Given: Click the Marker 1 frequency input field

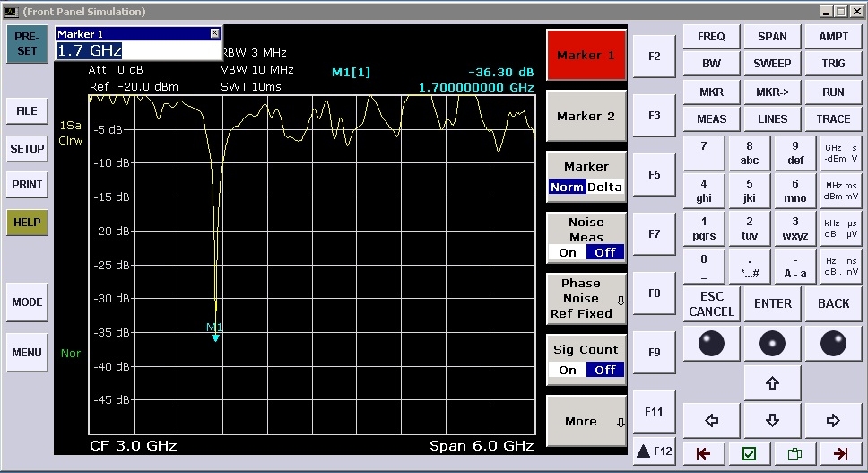Looking at the screenshot, I should [138, 50].
